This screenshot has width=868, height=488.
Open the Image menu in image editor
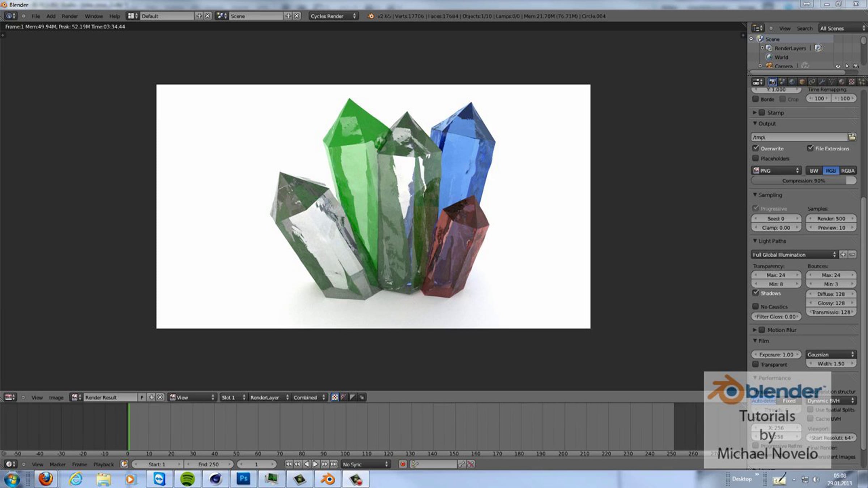click(x=56, y=398)
